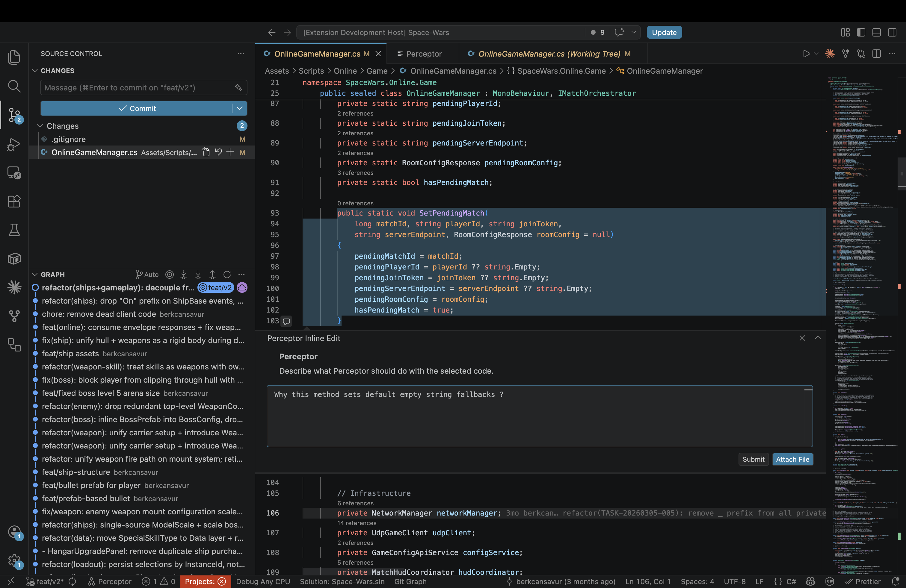
Task: Navigate back with the left arrow
Action: click(271, 32)
